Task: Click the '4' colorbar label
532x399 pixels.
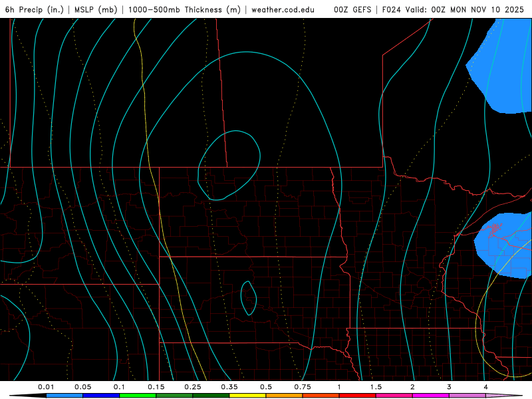Action: pos(486,387)
